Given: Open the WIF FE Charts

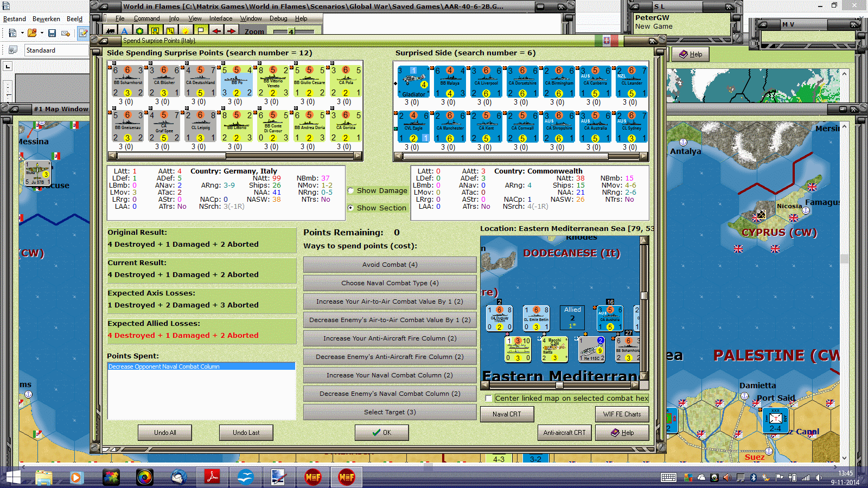Looking at the screenshot, I should (x=622, y=414).
